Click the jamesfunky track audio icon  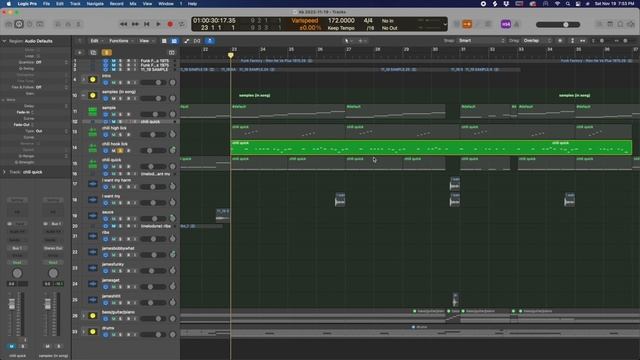(x=93, y=268)
